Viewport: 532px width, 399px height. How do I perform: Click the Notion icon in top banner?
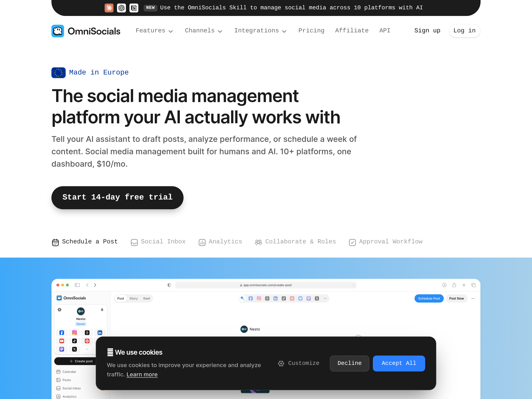point(134,8)
